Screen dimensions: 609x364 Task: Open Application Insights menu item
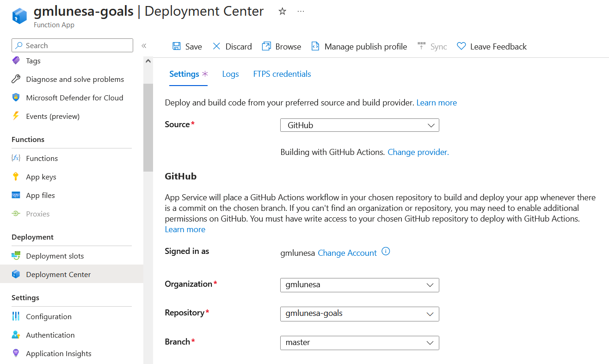tap(59, 353)
